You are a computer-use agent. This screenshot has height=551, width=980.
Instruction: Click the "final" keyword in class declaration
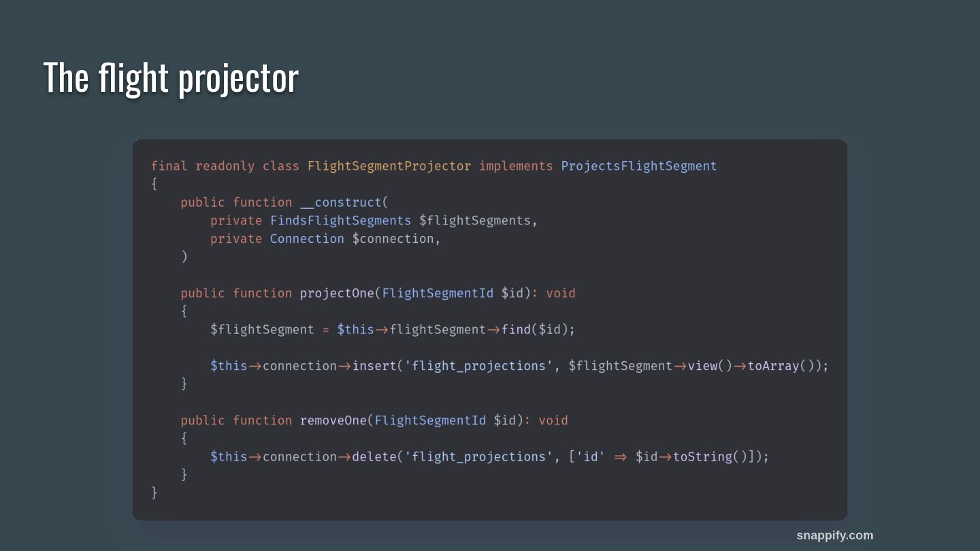pyautogui.click(x=169, y=166)
